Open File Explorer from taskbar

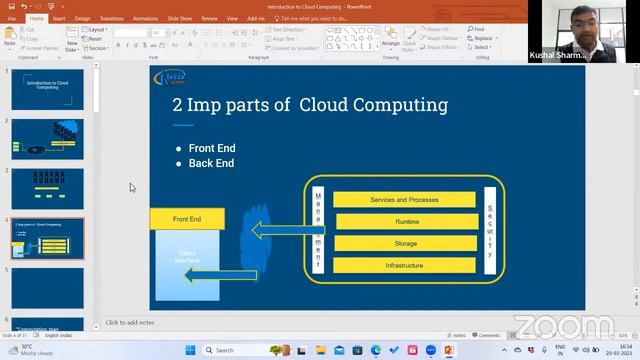tap(321, 350)
